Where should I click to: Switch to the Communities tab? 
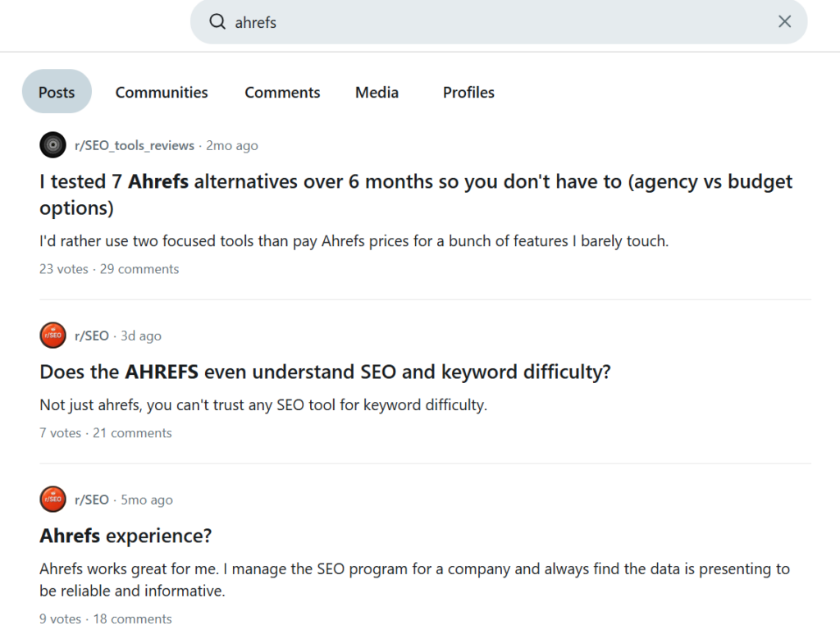coord(162,92)
